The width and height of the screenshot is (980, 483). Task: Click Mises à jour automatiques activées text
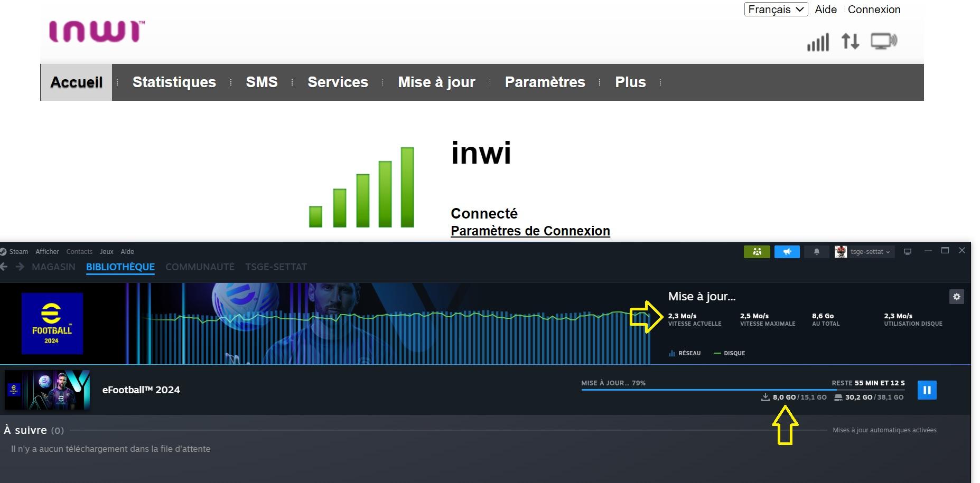click(884, 430)
